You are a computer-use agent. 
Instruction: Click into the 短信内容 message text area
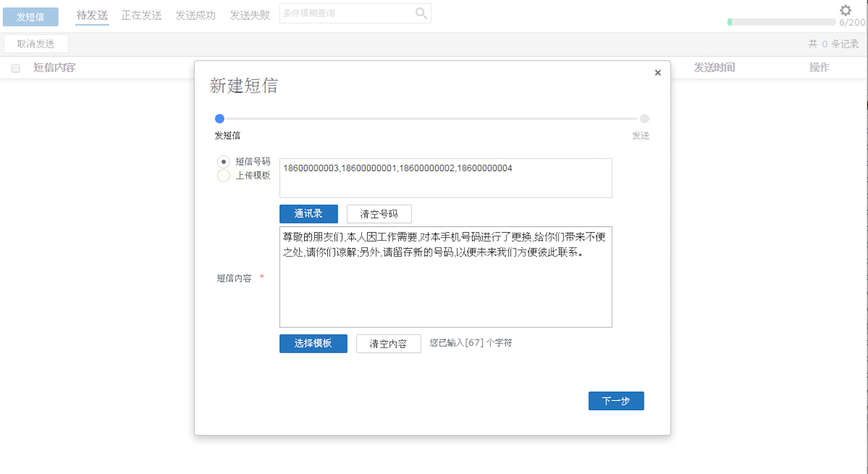tap(446, 277)
